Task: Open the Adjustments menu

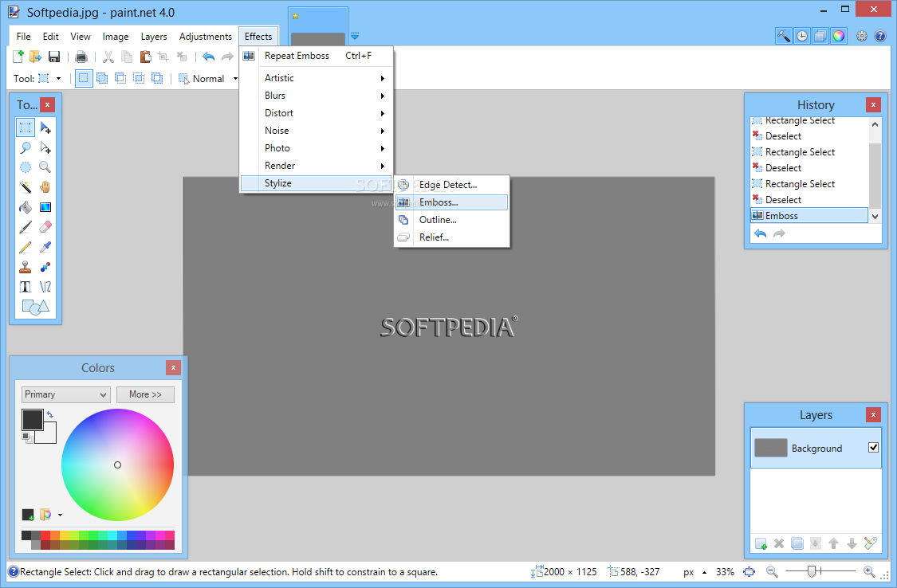Action: click(x=206, y=36)
